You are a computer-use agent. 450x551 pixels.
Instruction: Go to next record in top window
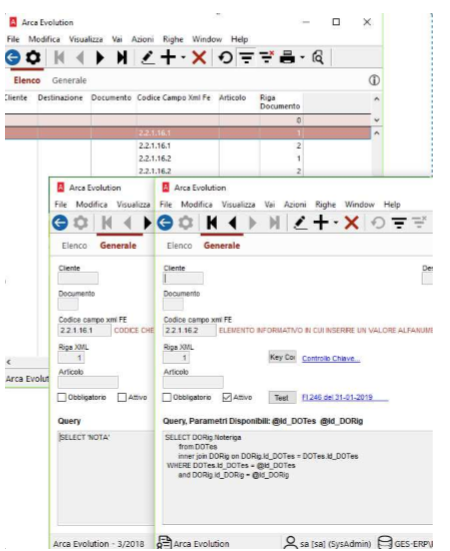tap(100, 57)
